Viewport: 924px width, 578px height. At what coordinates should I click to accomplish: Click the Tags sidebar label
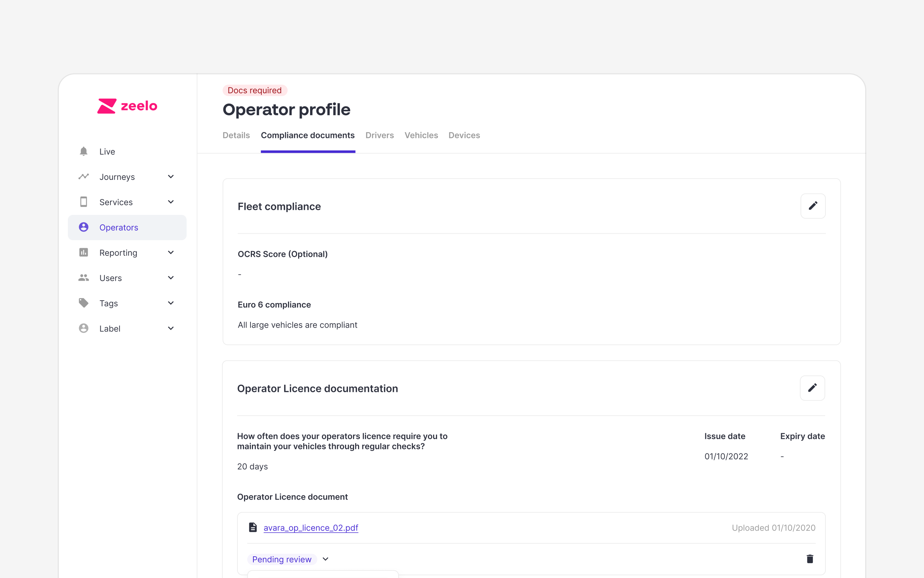tap(108, 303)
